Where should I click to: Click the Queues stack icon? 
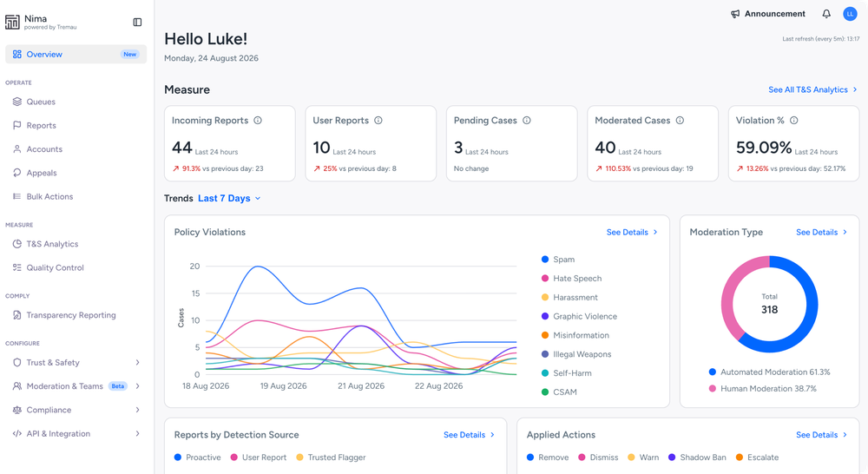point(17,102)
